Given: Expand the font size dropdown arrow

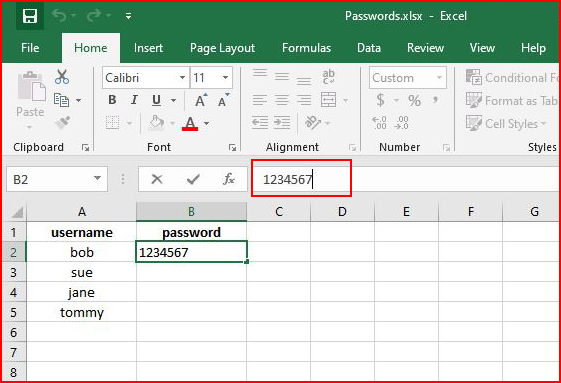Looking at the screenshot, I should click(x=225, y=77).
